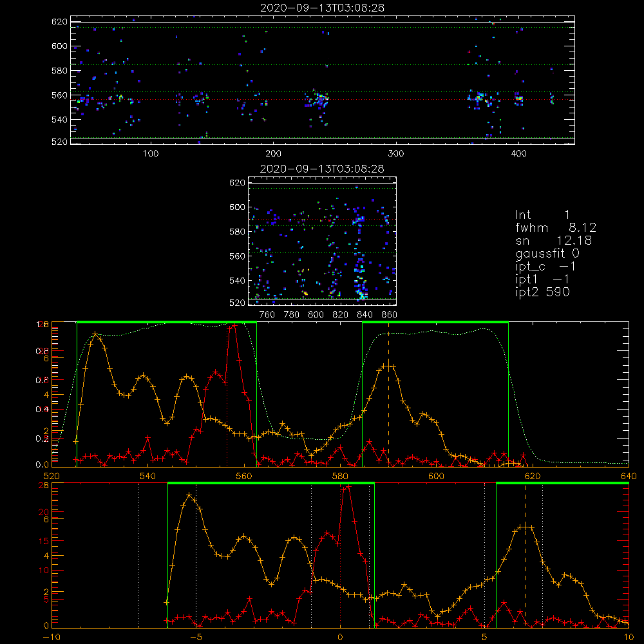Click the x-axis label 100 in top image
Viewport: 644px width, 644px height.
point(151,154)
